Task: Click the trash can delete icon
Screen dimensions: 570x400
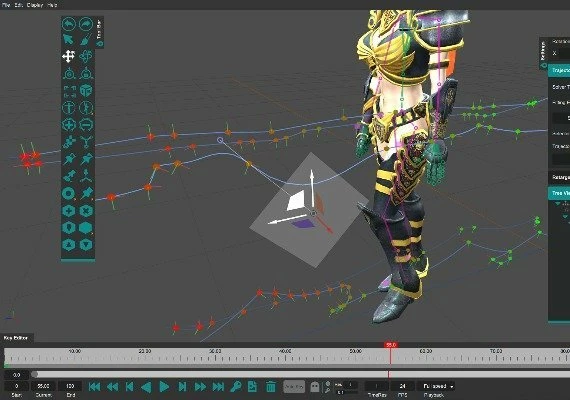Action: (271, 387)
